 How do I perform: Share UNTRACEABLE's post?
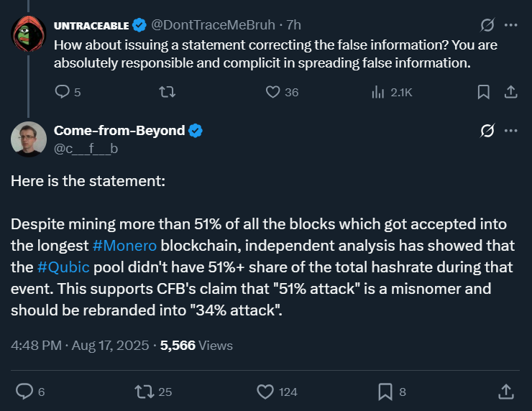510,92
